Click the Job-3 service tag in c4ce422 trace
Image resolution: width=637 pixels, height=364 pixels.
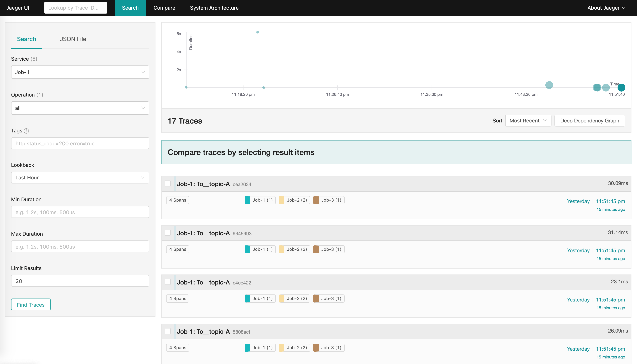tap(329, 299)
